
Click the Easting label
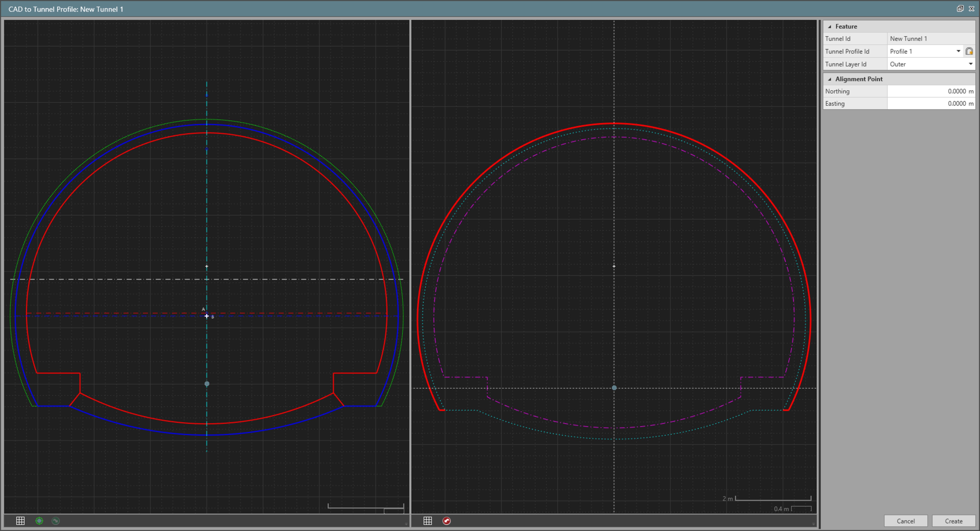point(835,104)
